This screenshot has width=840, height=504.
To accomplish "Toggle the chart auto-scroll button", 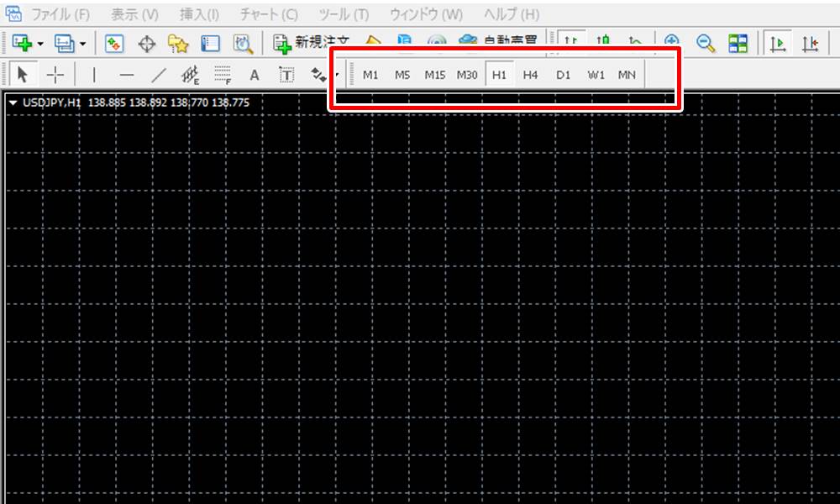I will (778, 43).
